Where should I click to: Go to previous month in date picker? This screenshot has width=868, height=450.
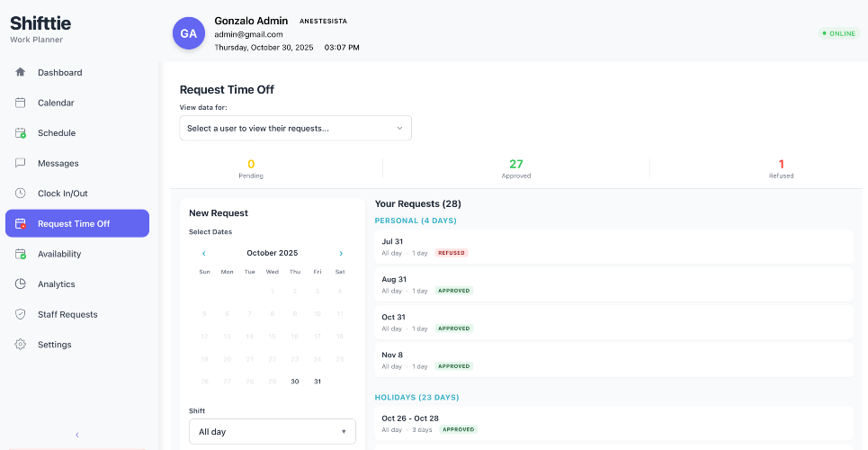203,253
